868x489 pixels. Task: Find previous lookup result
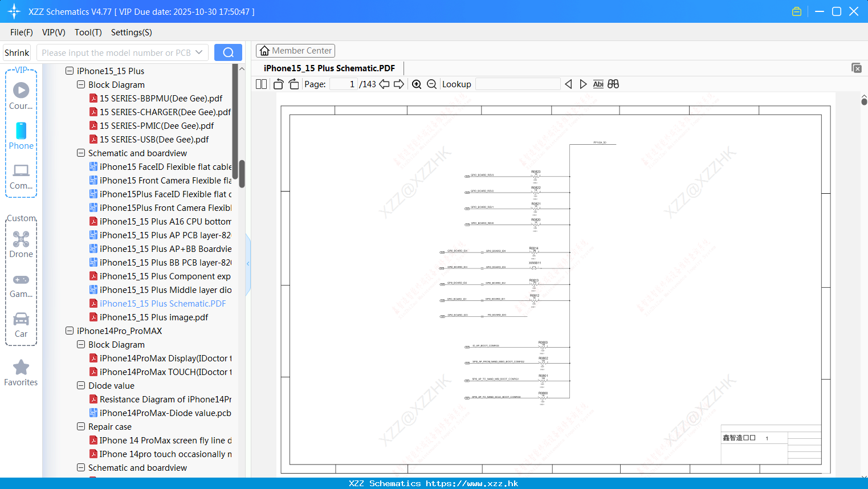[x=568, y=84]
